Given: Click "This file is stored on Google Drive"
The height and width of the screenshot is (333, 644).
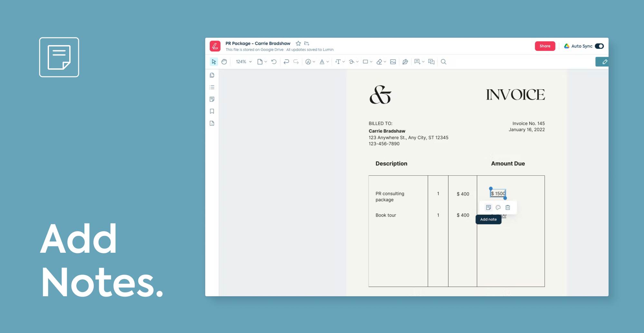Looking at the screenshot, I should (x=255, y=50).
